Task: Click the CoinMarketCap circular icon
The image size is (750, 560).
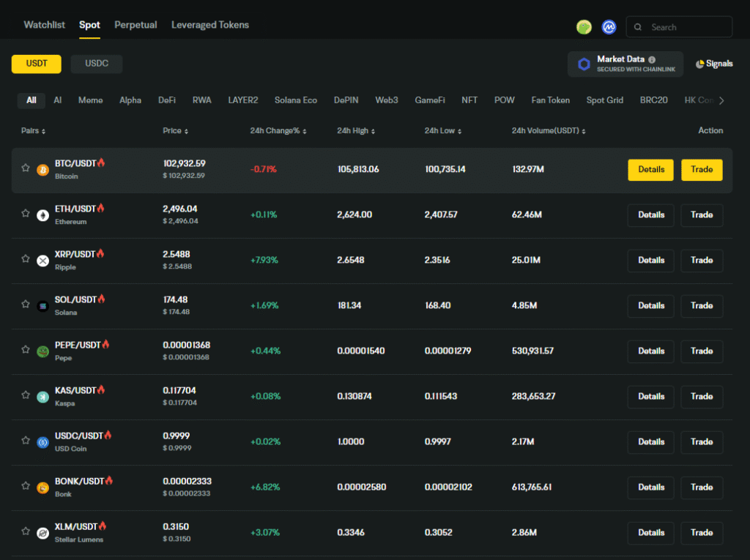Action: (x=609, y=26)
